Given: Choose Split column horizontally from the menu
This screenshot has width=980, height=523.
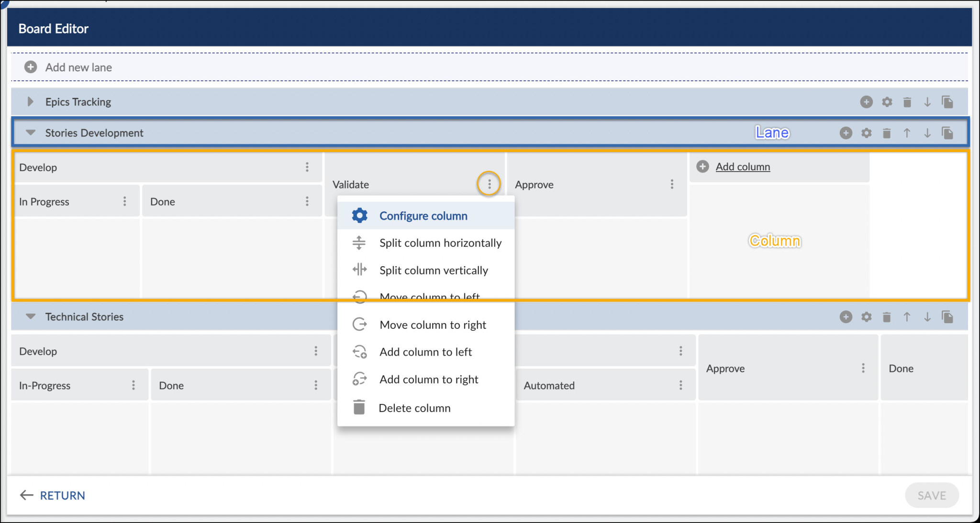Looking at the screenshot, I should point(440,243).
